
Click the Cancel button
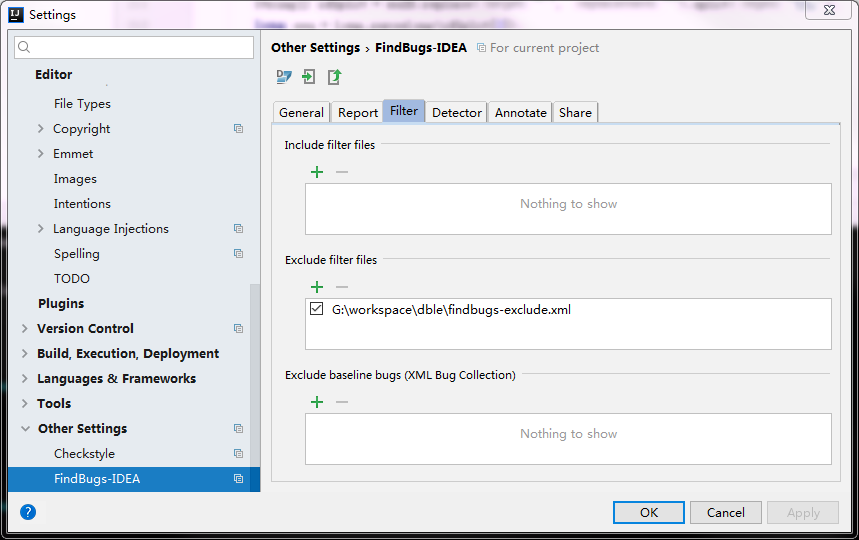pyautogui.click(x=725, y=512)
